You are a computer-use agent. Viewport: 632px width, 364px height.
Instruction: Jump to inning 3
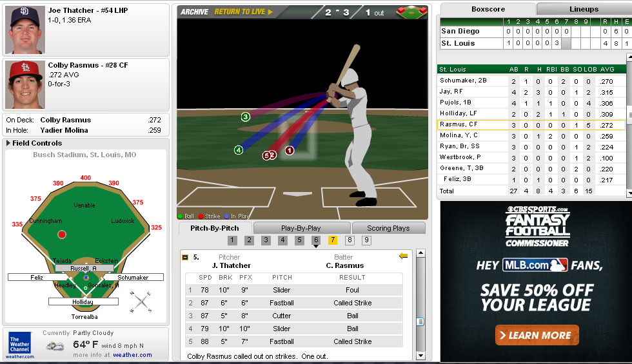tap(266, 240)
